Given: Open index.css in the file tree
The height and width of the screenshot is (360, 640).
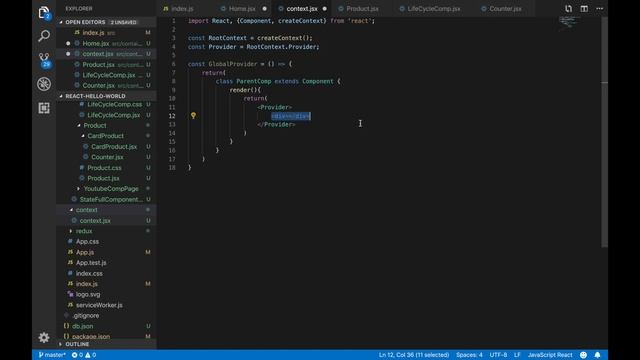Looking at the screenshot, I should click(x=106, y=273).
